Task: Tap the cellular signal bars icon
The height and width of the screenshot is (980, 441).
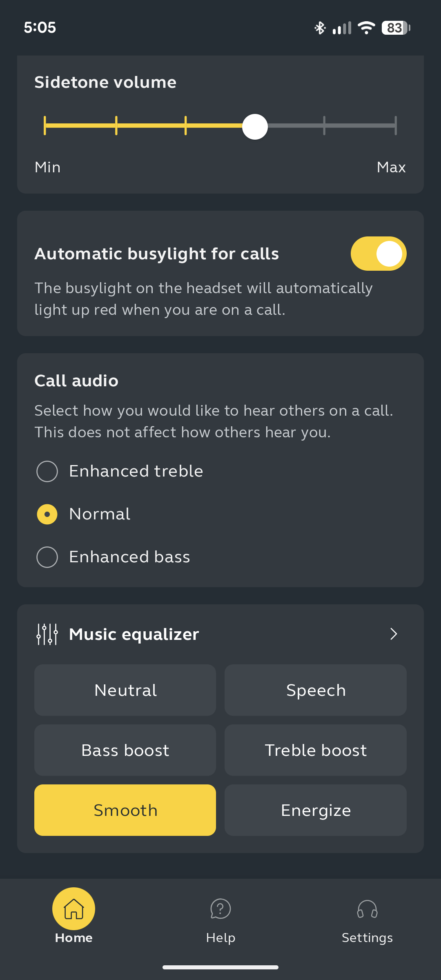Action: coord(342,28)
